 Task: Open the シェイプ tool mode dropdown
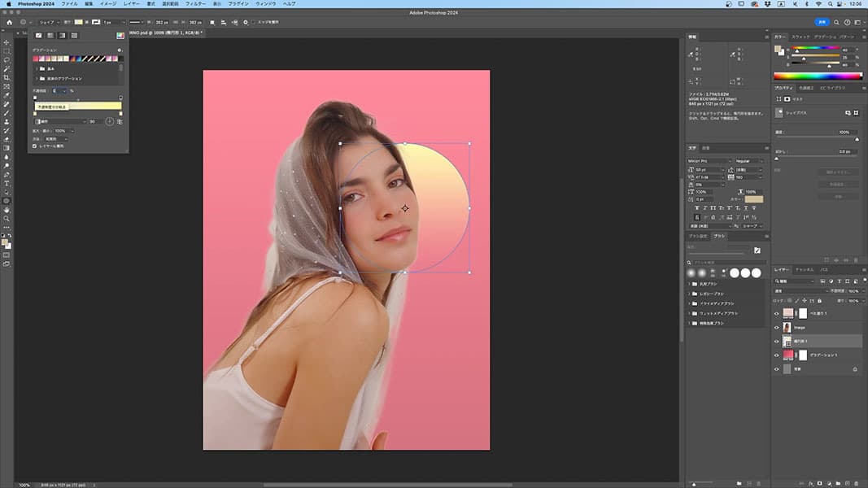tap(49, 22)
